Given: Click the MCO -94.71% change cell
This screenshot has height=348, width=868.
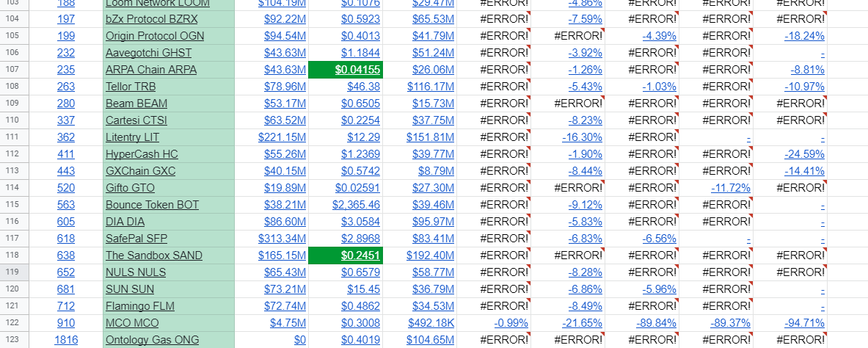Looking at the screenshot, I should point(804,323).
